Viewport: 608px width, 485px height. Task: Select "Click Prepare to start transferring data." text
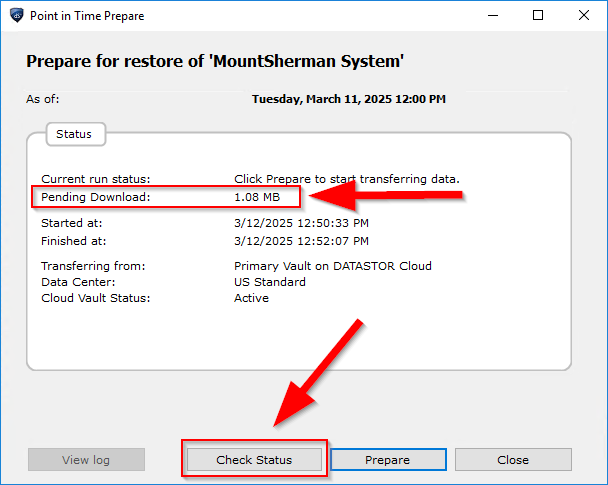click(x=347, y=179)
